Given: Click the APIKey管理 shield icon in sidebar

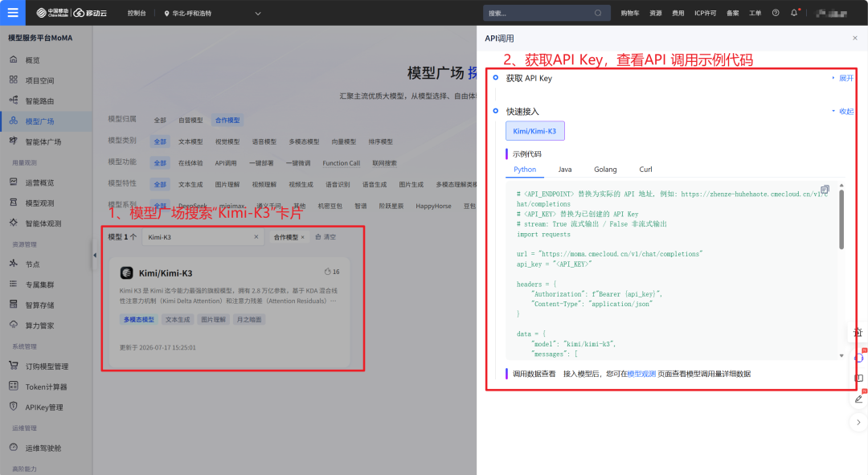Looking at the screenshot, I should (14, 407).
